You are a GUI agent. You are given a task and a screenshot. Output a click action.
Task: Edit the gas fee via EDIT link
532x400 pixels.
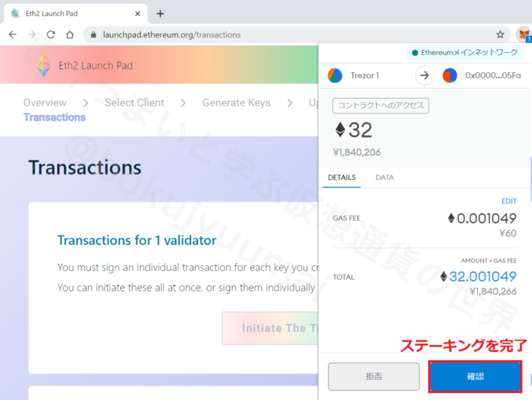tap(509, 201)
